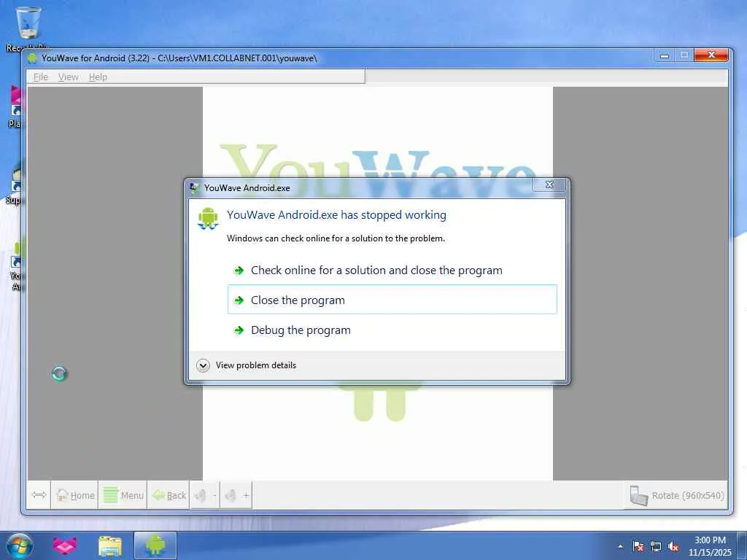The width and height of the screenshot is (747, 560).
Task: Show hidden system tray icons
Action: click(620, 546)
